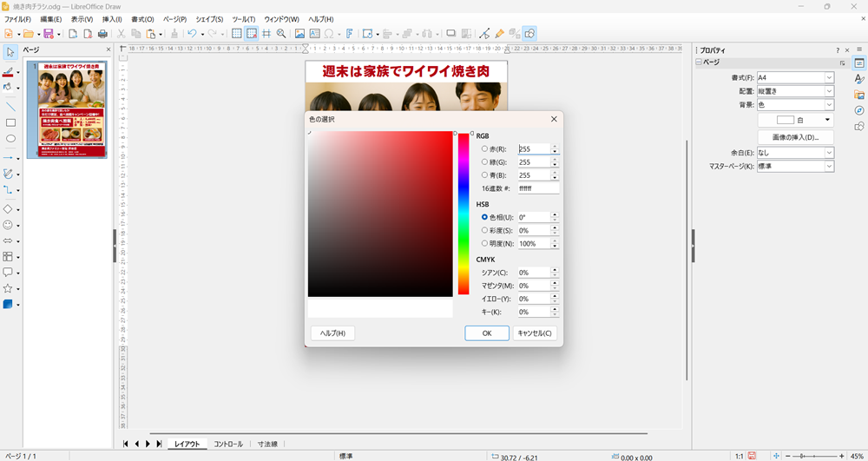Select the 3D Objects cube tool
The height and width of the screenshot is (461, 868).
(8, 305)
